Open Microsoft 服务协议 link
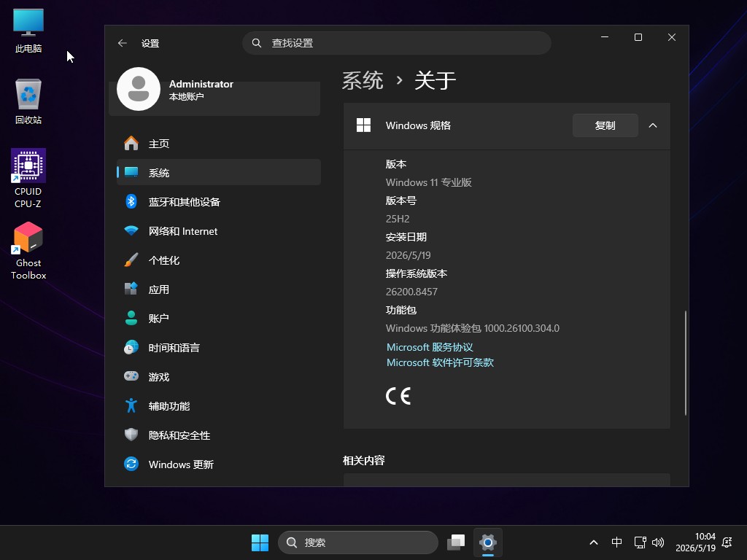This screenshot has height=560, width=747. pyautogui.click(x=430, y=347)
